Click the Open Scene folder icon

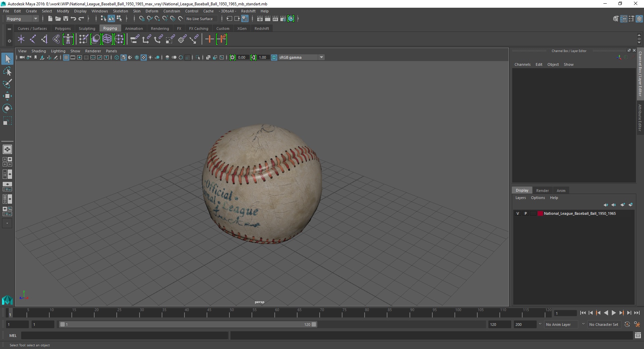coord(58,19)
